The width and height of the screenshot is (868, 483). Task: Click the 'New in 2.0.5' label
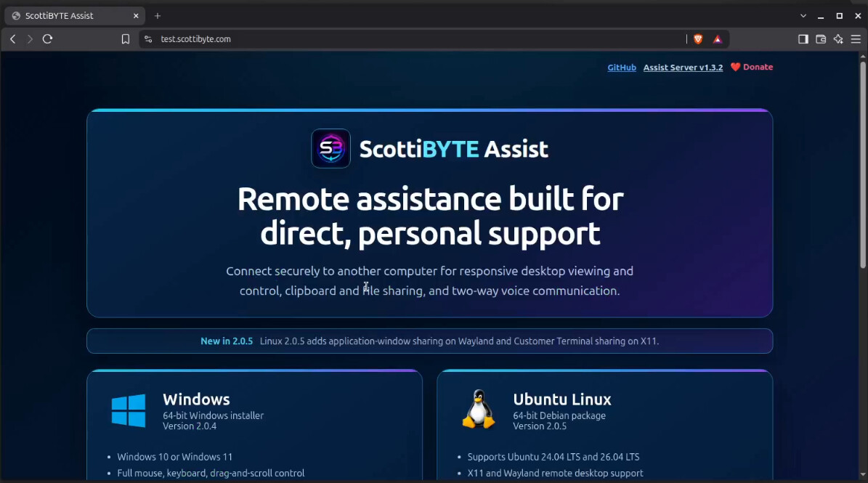click(x=227, y=341)
